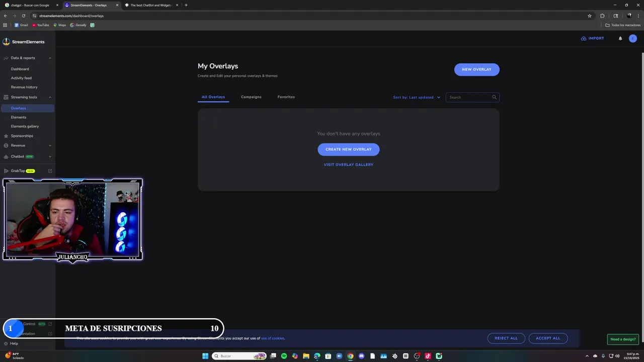Open Spotify from taskbar
Viewport: 644px width, 362px height.
pyautogui.click(x=284, y=356)
